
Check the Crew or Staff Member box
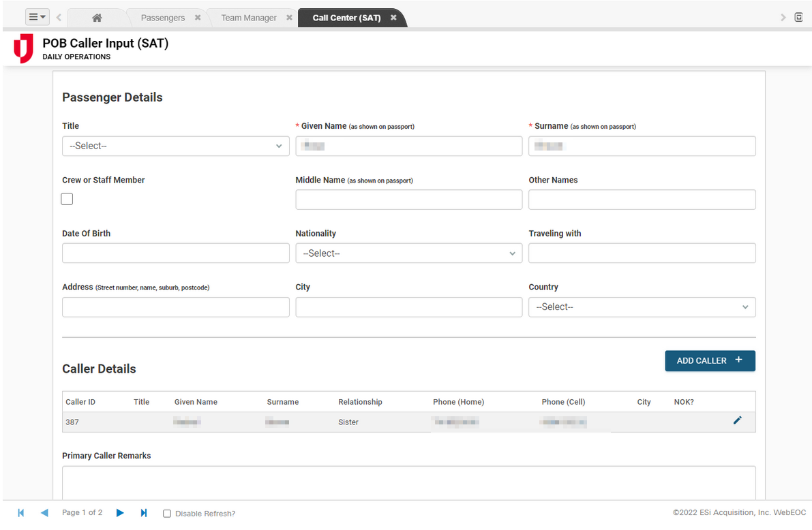point(67,199)
